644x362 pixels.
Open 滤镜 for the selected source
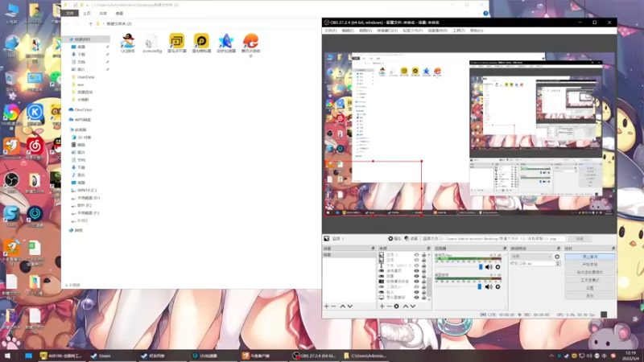[411, 238]
